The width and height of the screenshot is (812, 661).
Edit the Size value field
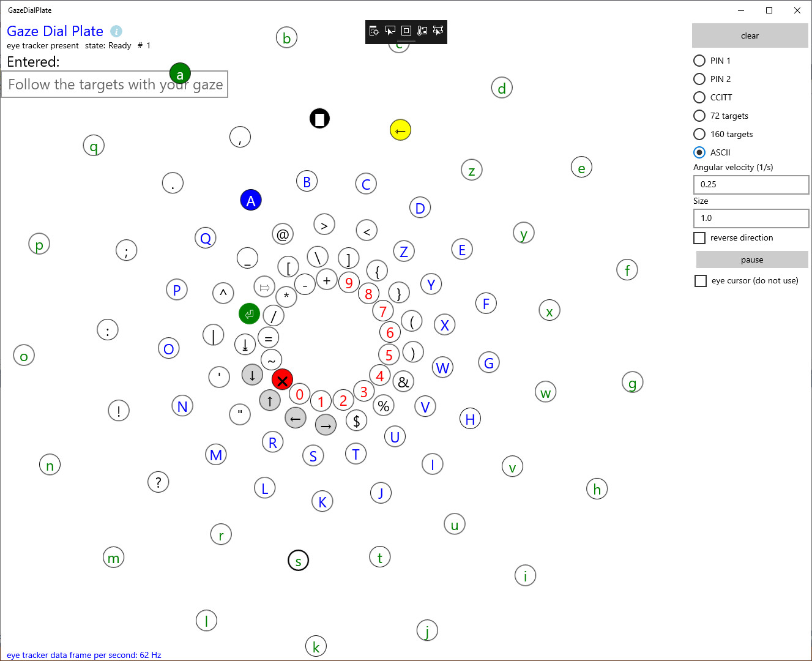(751, 218)
